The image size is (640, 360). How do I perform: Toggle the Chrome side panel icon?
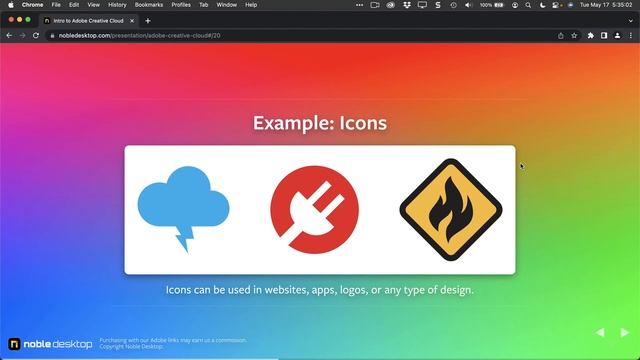click(604, 36)
